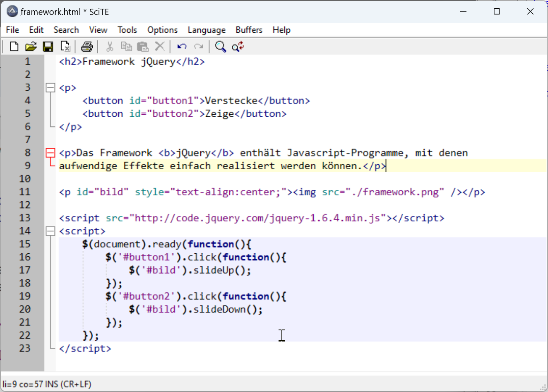Click the word 'Zeige' on line 5
Image resolution: width=548 pixels, height=392 pixels.
pos(220,114)
